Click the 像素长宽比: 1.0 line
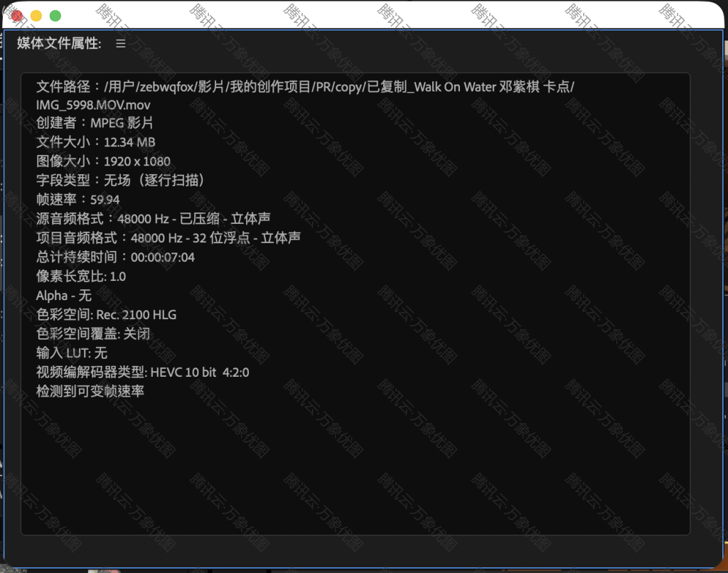 pos(81,277)
